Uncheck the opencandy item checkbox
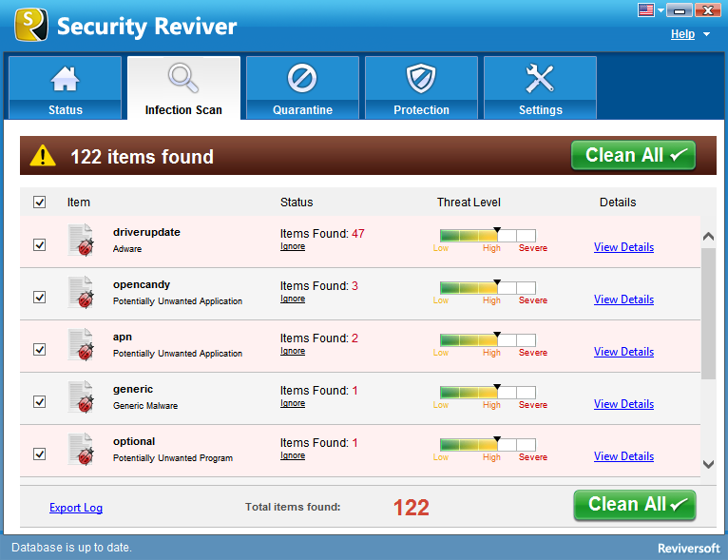This screenshot has height=560, width=728. tap(40, 298)
